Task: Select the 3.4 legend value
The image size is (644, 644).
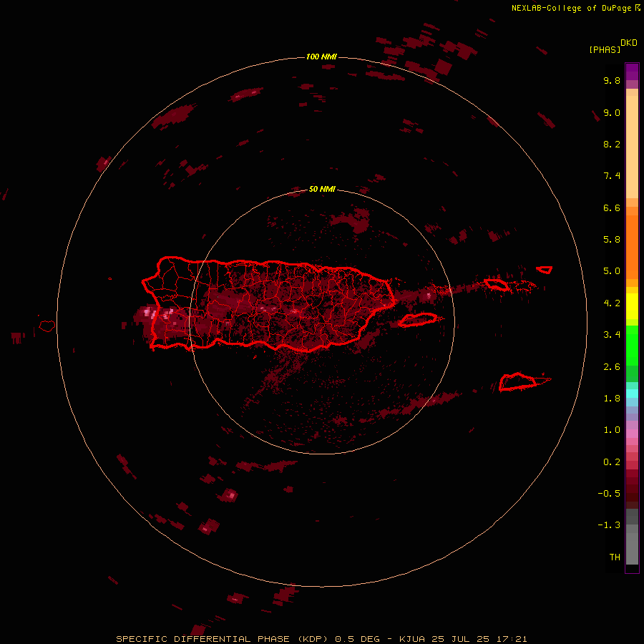Action: point(612,334)
